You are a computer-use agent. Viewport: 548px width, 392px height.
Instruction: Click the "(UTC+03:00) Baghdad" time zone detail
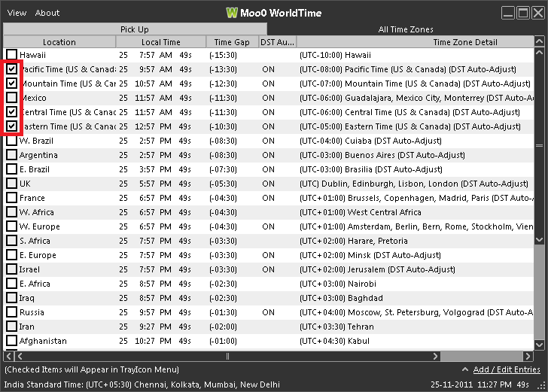[x=341, y=298]
